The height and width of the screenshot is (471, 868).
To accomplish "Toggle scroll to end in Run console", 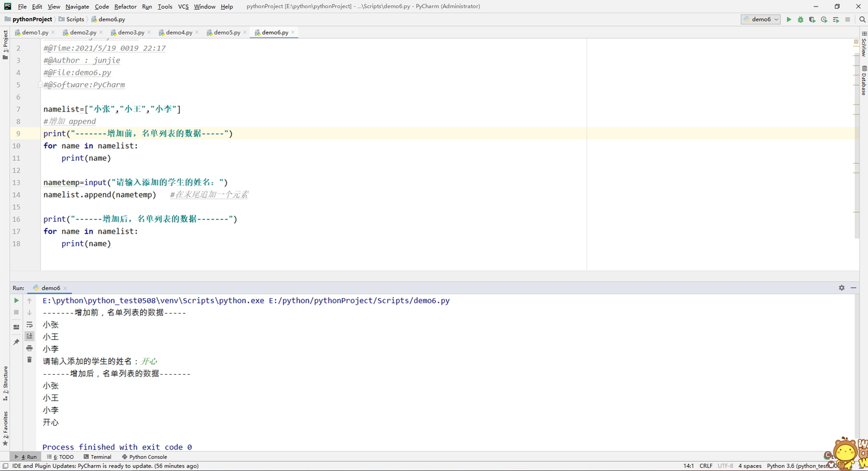I will [30, 336].
